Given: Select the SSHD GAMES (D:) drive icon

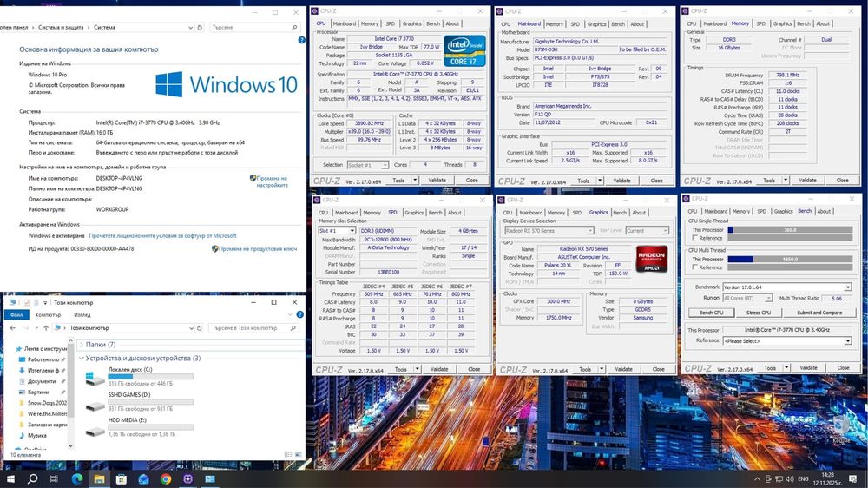Looking at the screenshot, I should point(95,406).
